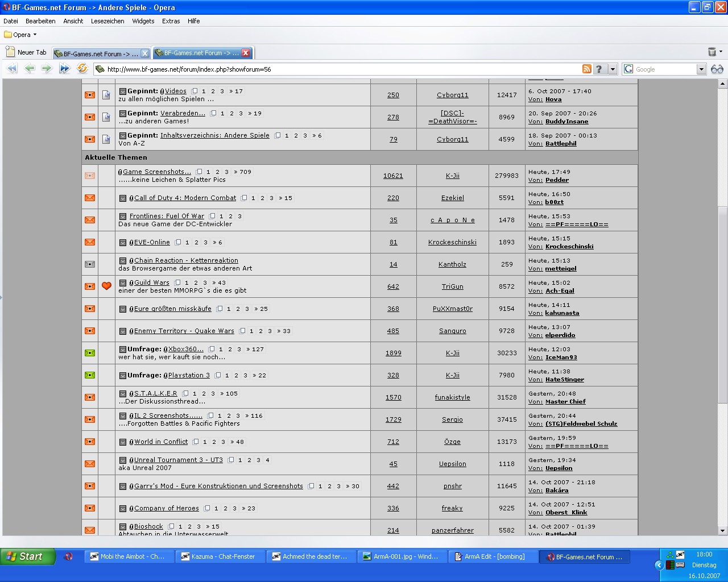Click the vertical scrollbar down arrow
The height and width of the screenshot is (582, 728).
click(723, 531)
